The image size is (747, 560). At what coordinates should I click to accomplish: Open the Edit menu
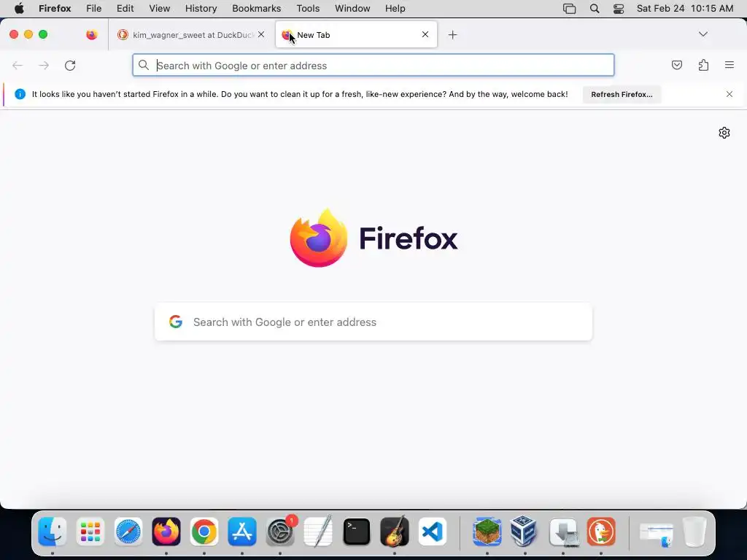pos(125,9)
